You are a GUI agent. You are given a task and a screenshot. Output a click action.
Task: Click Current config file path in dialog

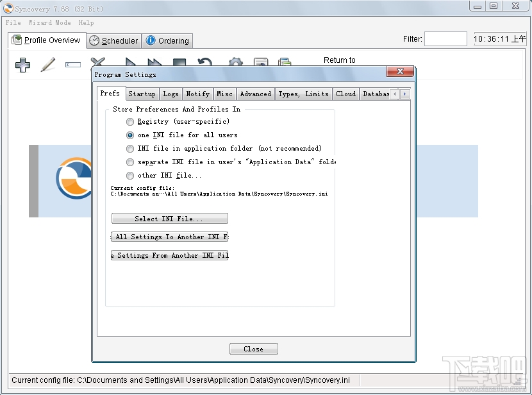(x=219, y=194)
